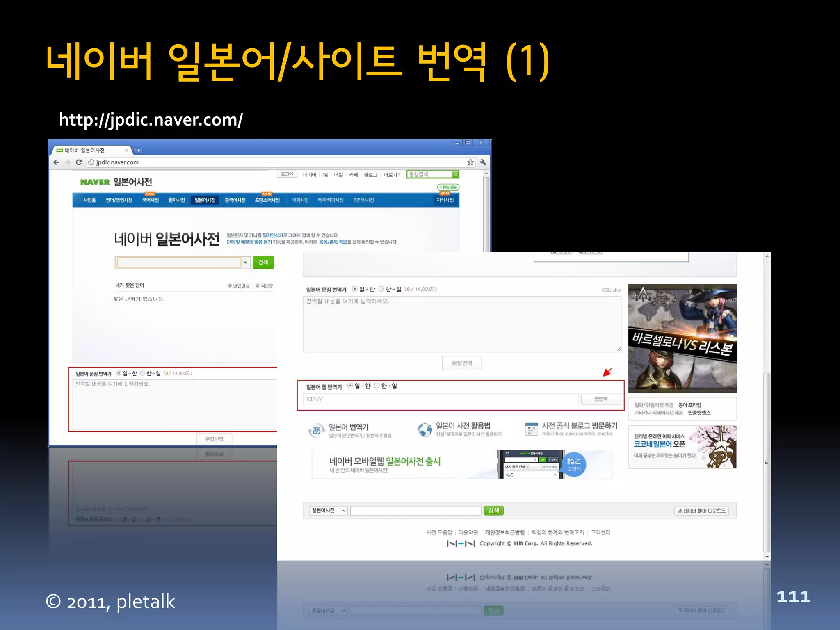Open the 사전홈 menu item

pos(89,200)
